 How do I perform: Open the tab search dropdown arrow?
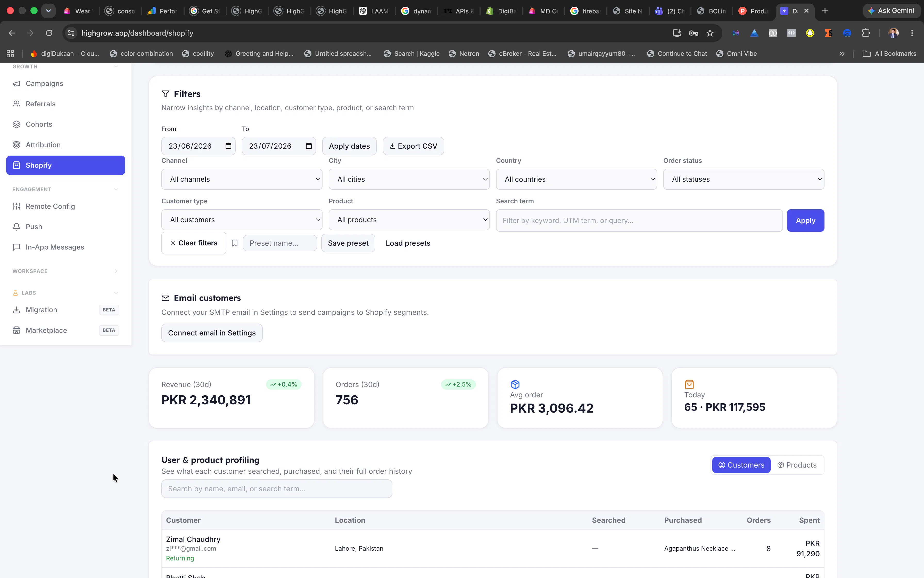pos(48,11)
